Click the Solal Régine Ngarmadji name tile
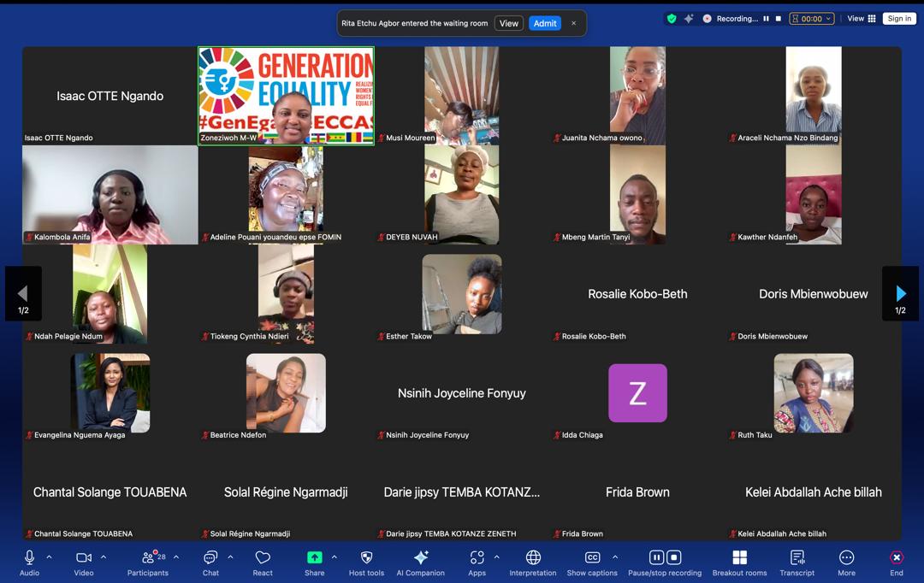The image size is (924, 583). pyautogui.click(x=286, y=492)
